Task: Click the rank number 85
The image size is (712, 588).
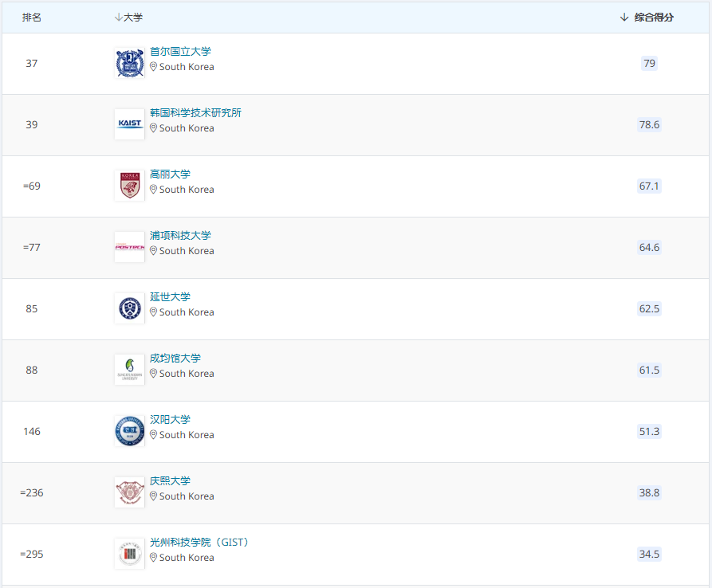Action: click(32, 308)
